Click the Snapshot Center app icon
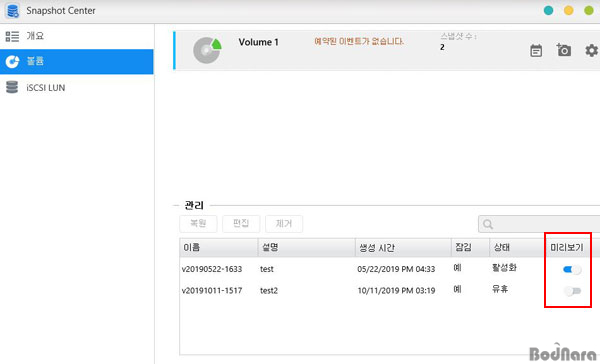This screenshot has height=364, width=600. (x=13, y=11)
